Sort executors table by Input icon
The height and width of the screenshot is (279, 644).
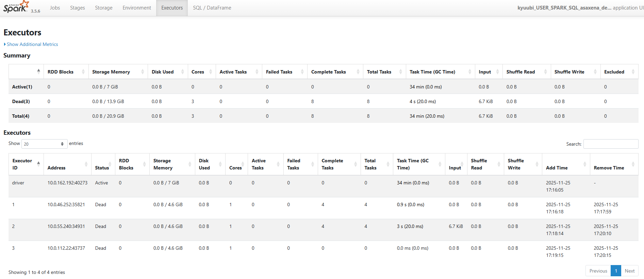[x=462, y=164]
